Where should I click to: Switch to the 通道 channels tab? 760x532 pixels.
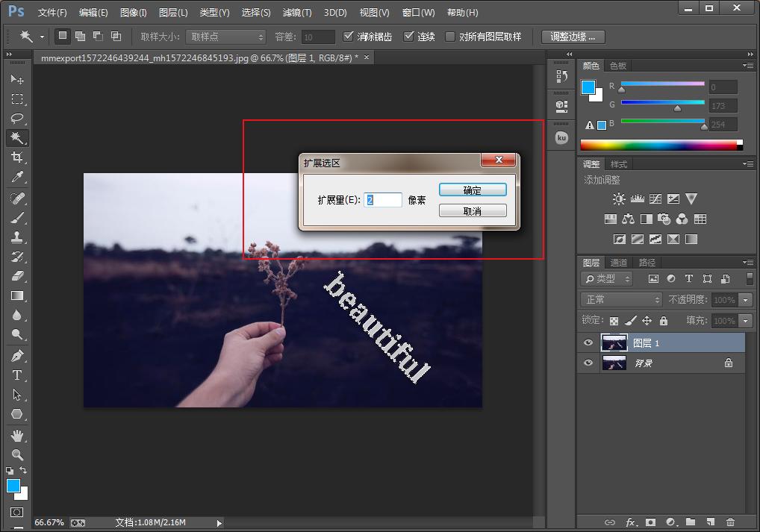[x=619, y=263]
